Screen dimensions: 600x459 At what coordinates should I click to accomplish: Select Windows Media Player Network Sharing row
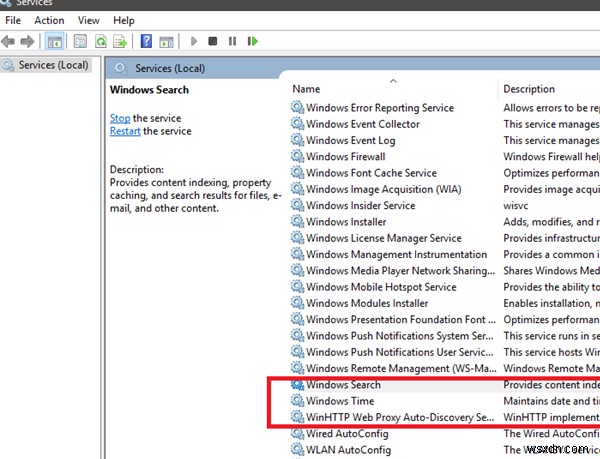(445, 270)
